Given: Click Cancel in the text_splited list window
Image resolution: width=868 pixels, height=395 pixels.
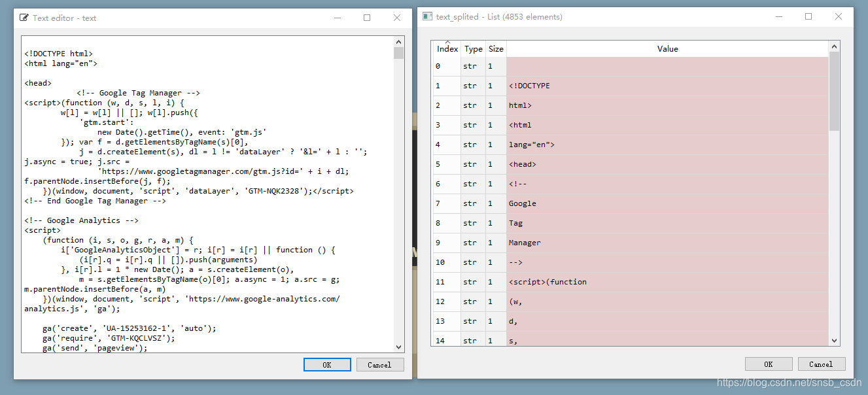Looking at the screenshot, I should click(x=821, y=364).
